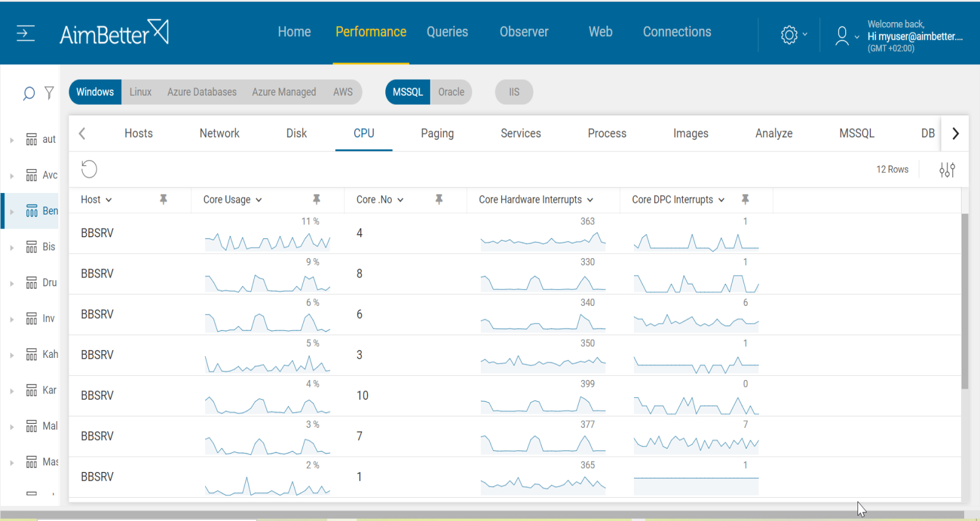This screenshot has height=521, width=980.
Task: Click the '12 Rows' count label
Action: 892,169
